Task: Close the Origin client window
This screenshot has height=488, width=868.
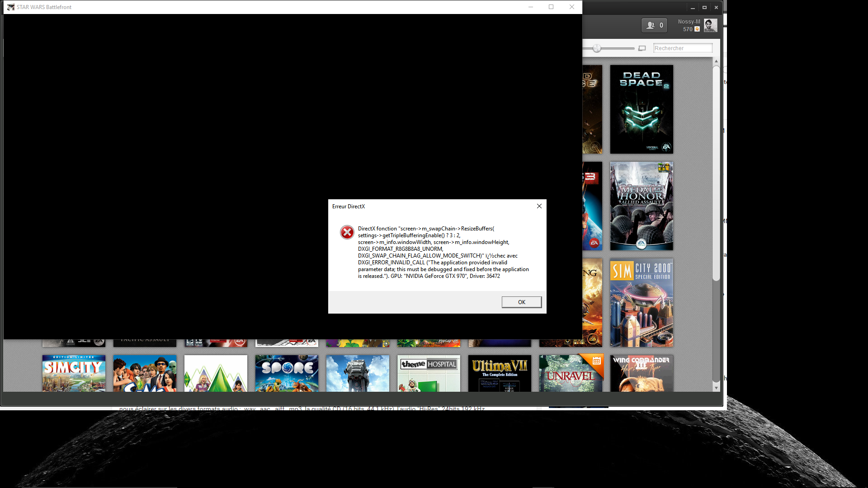Action: point(716,8)
